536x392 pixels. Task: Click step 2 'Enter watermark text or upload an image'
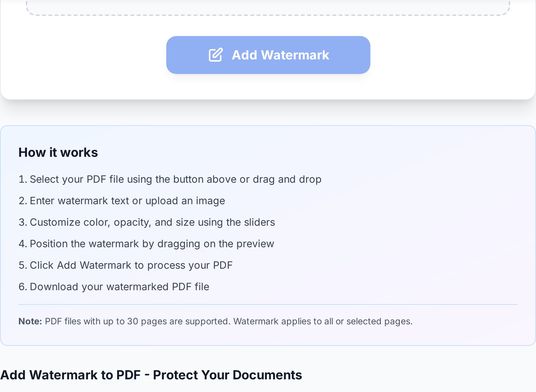(x=122, y=201)
